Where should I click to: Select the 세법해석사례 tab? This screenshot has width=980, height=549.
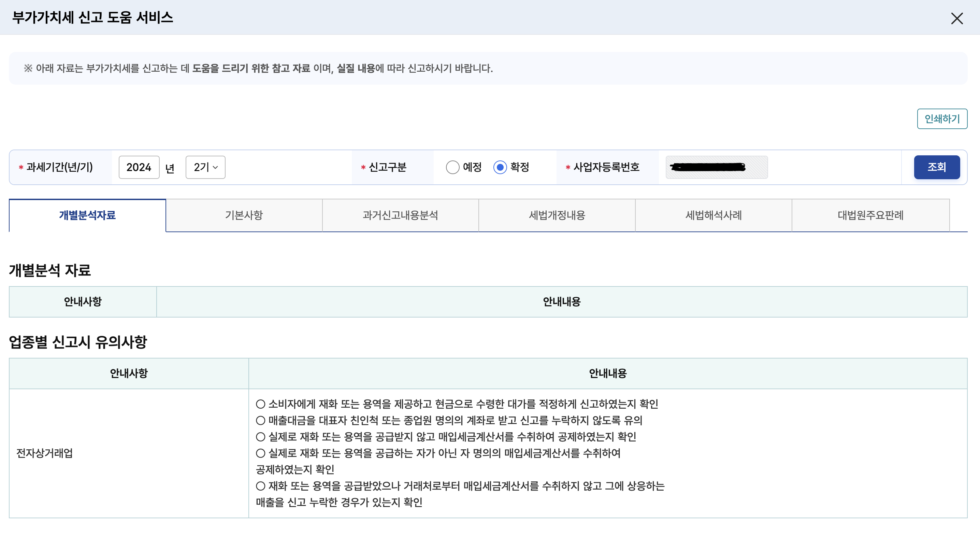pyautogui.click(x=713, y=215)
